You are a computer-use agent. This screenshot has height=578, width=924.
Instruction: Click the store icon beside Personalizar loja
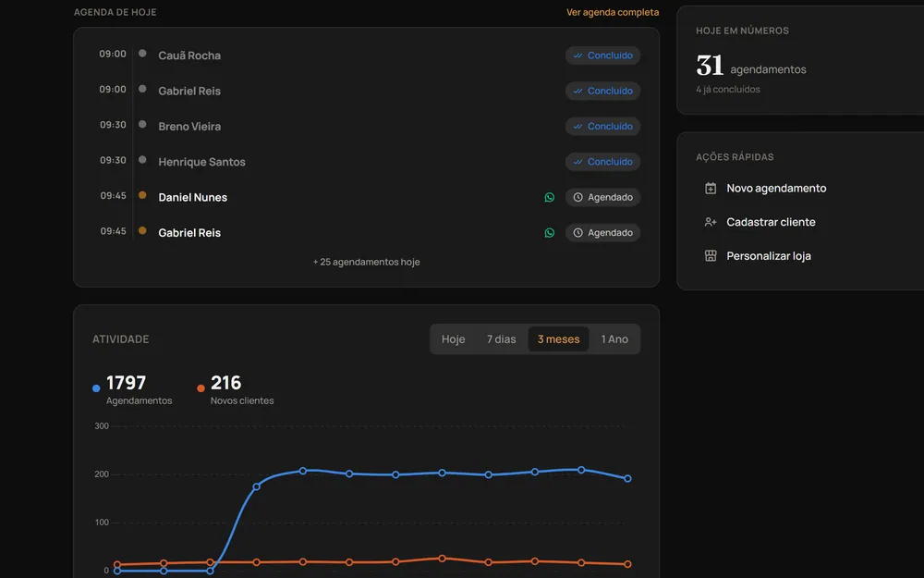(711, 256)
